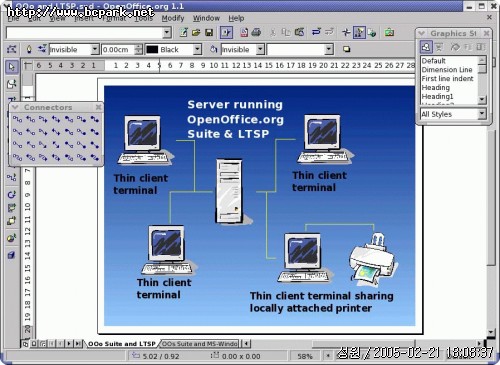
Task: Open the document with the folder icon
Action: [x=196, y=32]
